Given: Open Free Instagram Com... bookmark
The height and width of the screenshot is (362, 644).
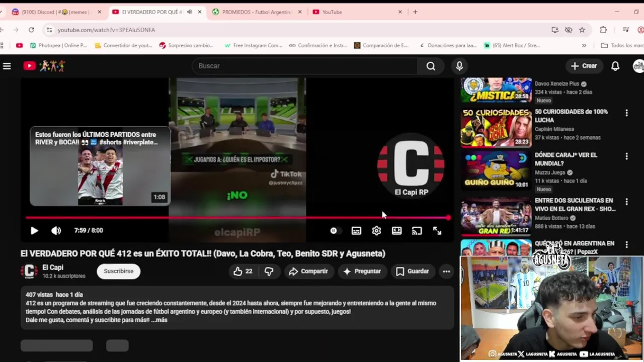Looking at the screenshot, I should click(x=253, y=45).
